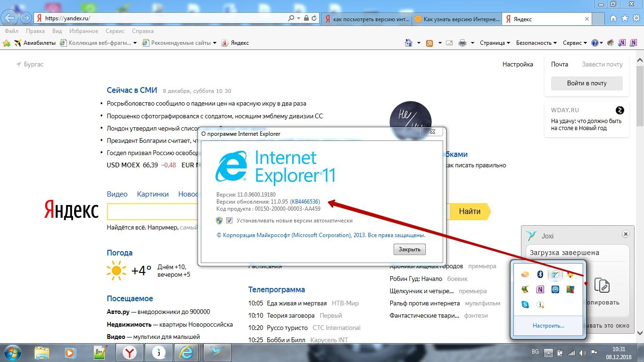Uncheck Устанавливать новые версии автоматически
The height and width of the screenshot is (362, 644).
pyautogui.click(x=229, y=220)
